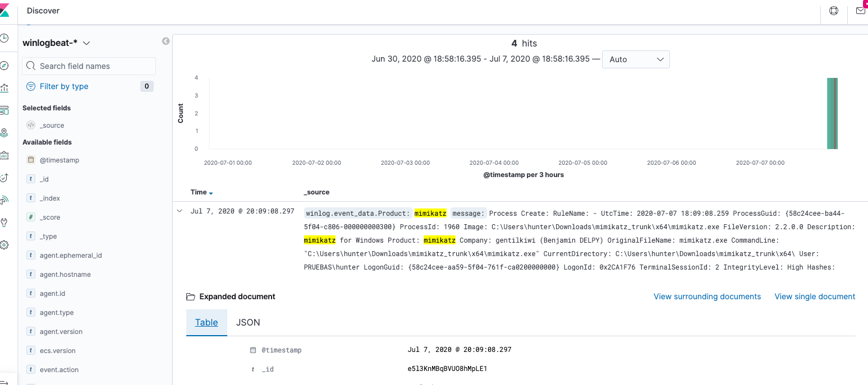The image size is (868, 385).
Task: Open the newsfeed envelope icon
Action: point(860,11)
